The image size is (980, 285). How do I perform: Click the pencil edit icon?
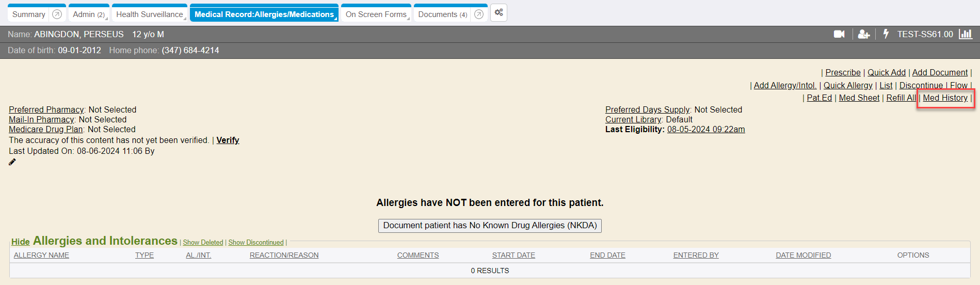coord(12,162)
